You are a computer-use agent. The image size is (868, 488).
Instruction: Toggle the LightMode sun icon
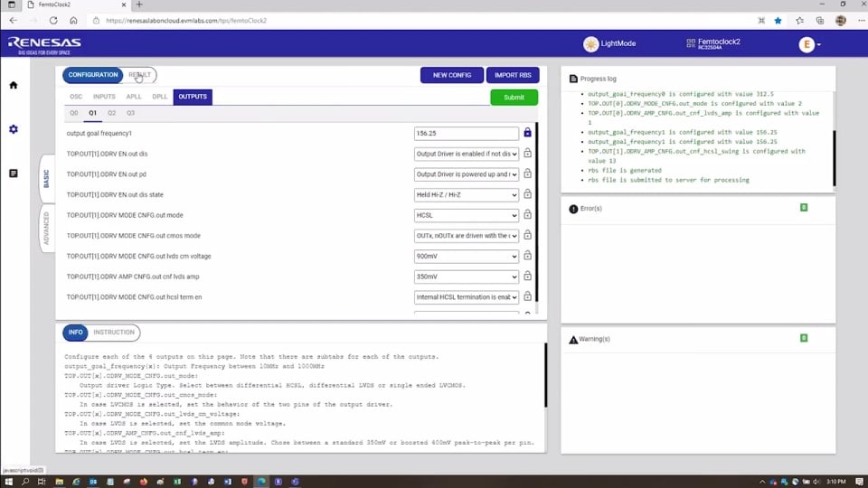tap(590, 43)
